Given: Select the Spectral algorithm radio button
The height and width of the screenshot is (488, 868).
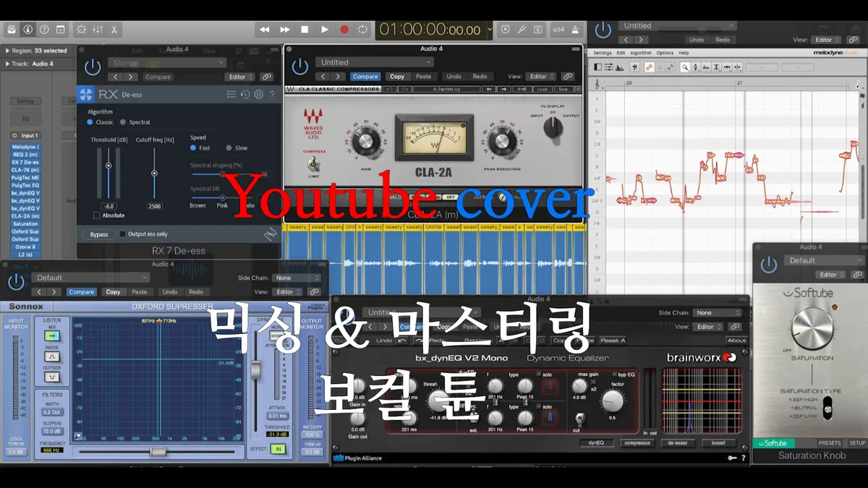Looking at the screenshot, I should [123, 122].
